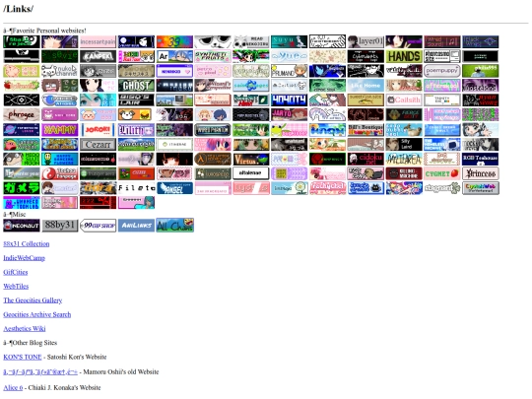532x399 pixels.
Task: Click the 88by31 gray badge
Action: coord(60,226)
